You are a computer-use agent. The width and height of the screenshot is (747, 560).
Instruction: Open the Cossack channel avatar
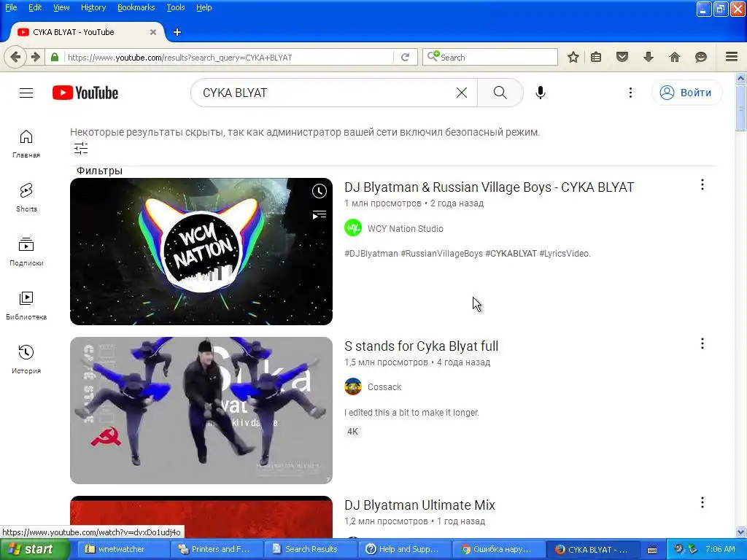pyautogui.click(x=353, y=386)
